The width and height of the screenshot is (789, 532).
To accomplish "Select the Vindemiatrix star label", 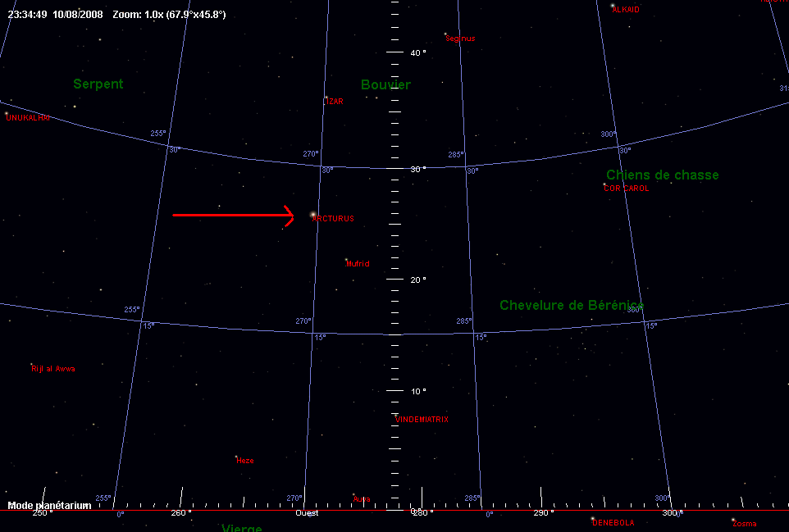I will coord(422,420).
